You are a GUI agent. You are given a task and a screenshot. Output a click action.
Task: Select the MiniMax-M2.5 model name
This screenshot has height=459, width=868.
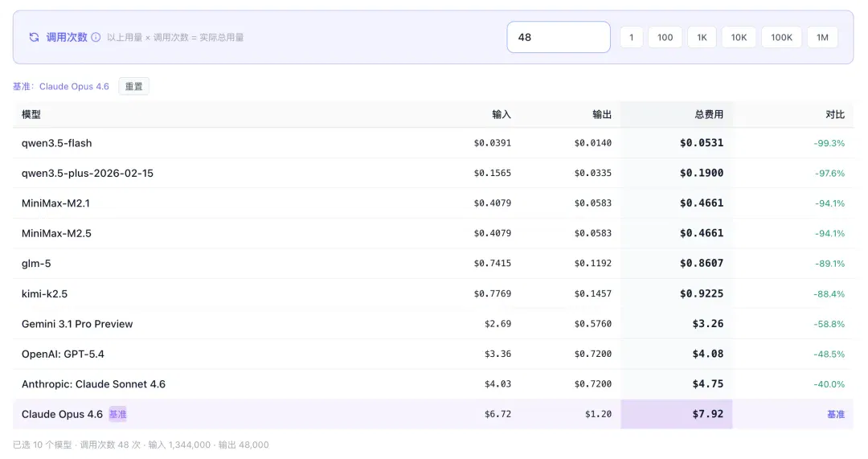tap(56, 233)
